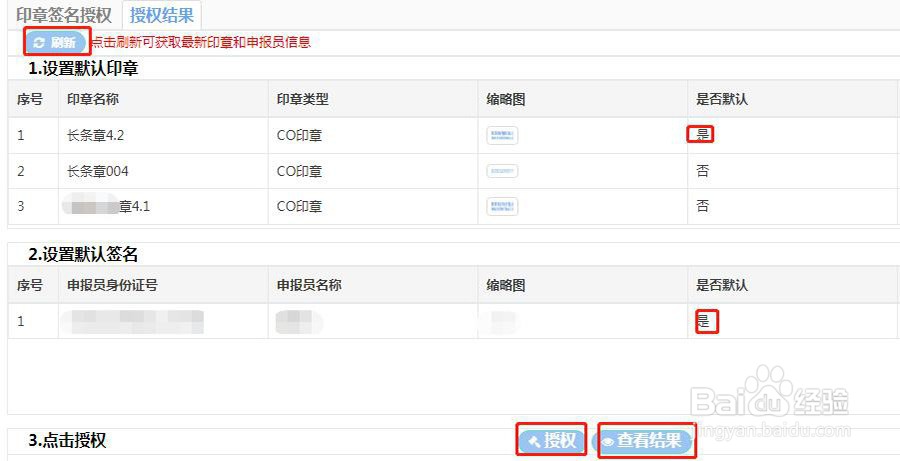This screenshot has height=461, width=900.
Task: Click CO印章 type in 长条章4.2 row
Action: [x=300, y=136]
